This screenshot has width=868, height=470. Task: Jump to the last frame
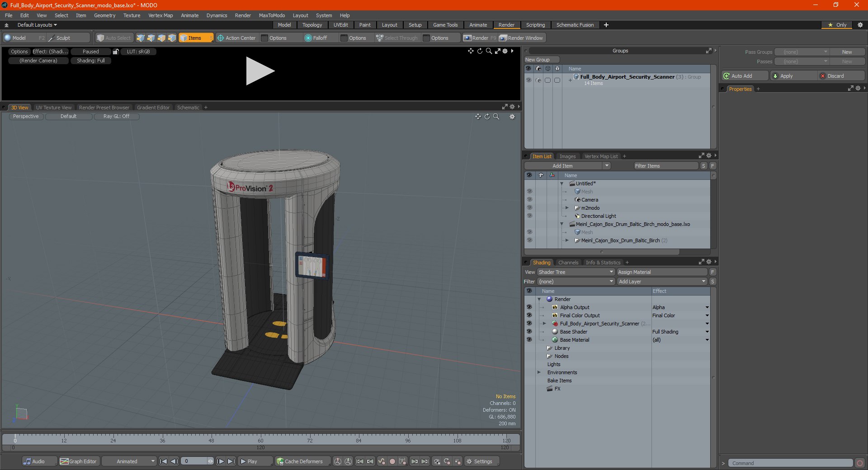231,461
